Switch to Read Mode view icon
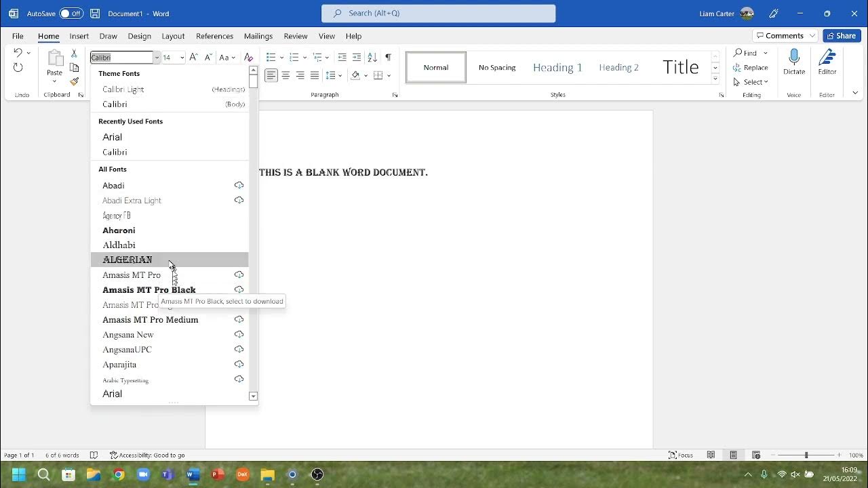 711,455
